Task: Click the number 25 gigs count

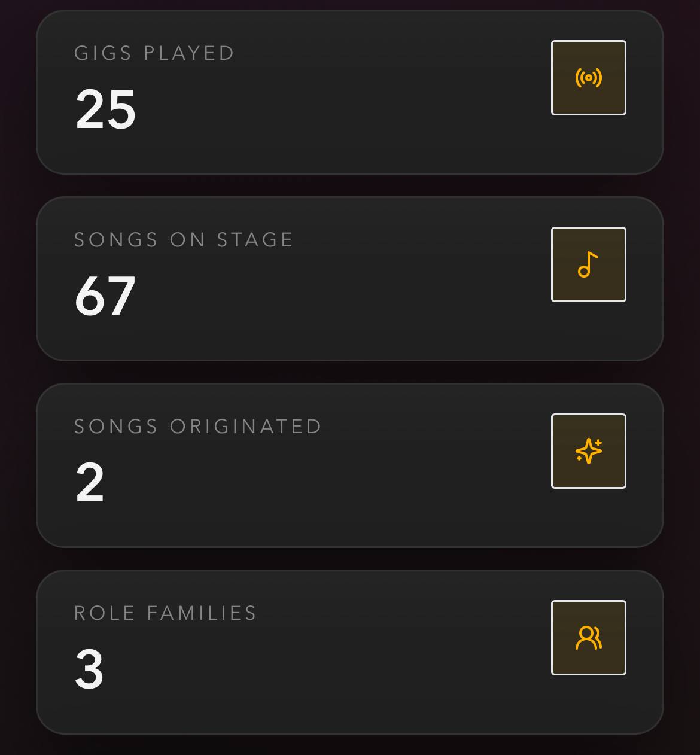Action: [x=106, y=109]
